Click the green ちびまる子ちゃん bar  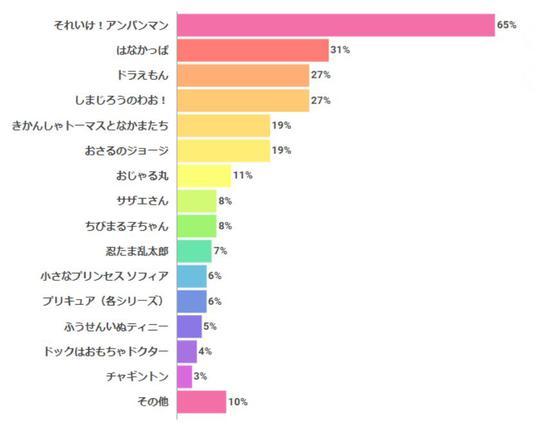(197, 226)
